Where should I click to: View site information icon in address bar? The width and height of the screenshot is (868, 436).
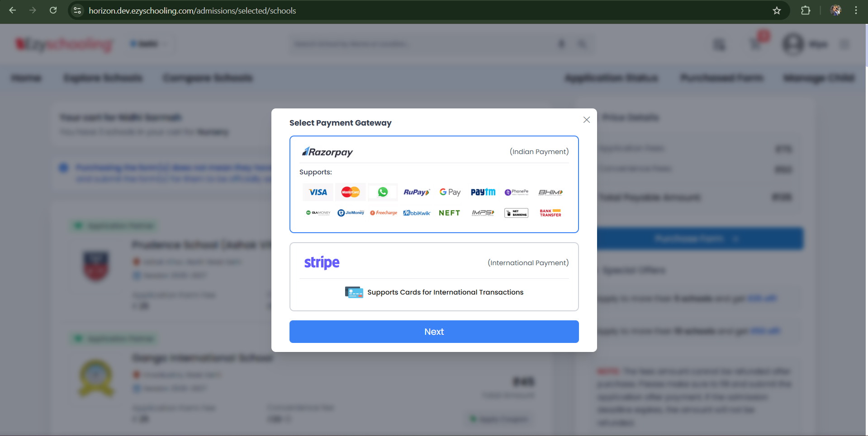click(x=78, y=10)
